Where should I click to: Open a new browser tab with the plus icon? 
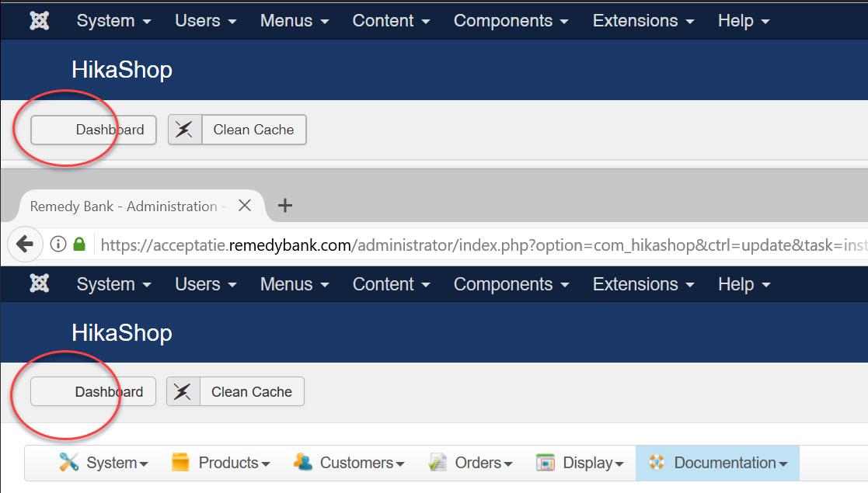[x=285, y=206]
